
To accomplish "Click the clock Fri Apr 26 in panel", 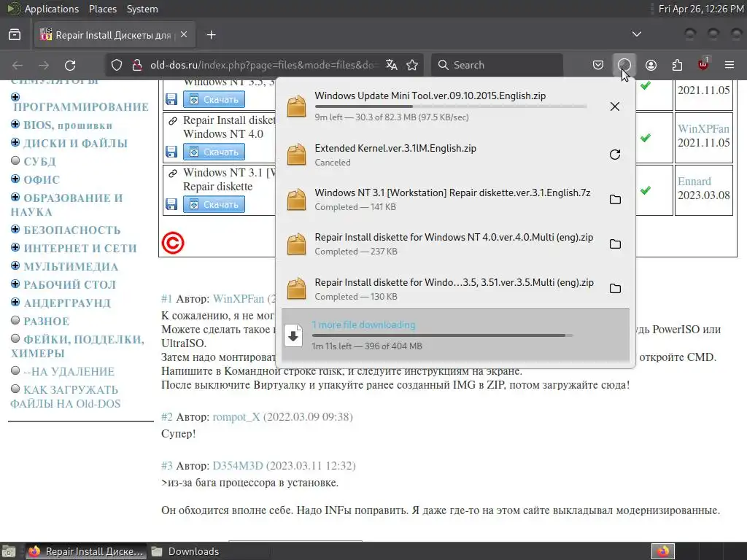I will [700, 9].
